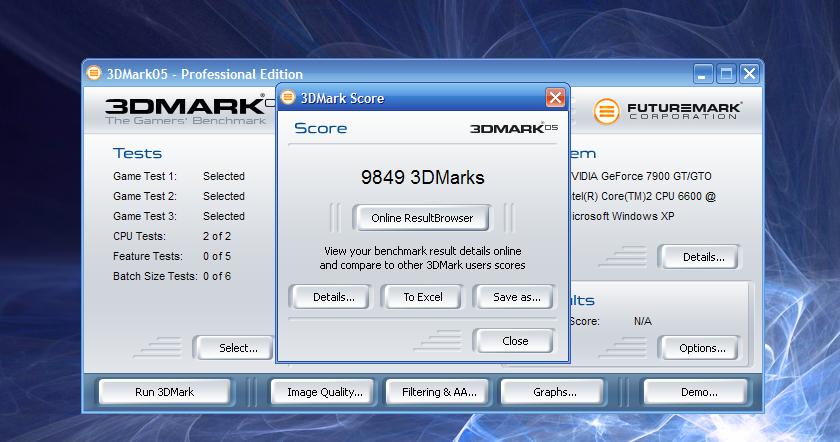Click the '0 of 5' feature tests value

click(216, 256)
